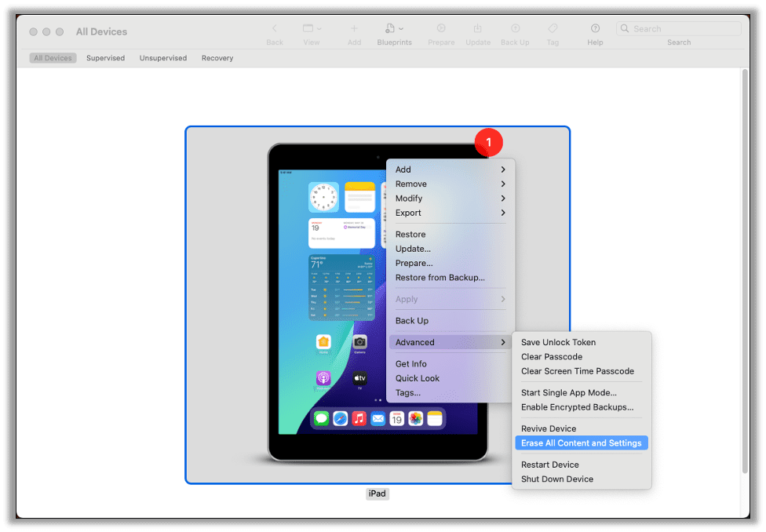766x532 pixels.
Task: Click the Back navigation arrow
Action: point(275,27)
